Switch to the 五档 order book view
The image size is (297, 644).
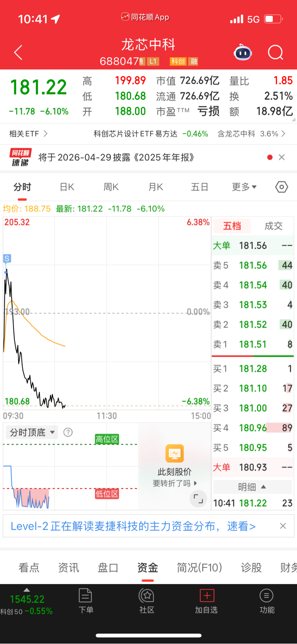click(232, 226)
